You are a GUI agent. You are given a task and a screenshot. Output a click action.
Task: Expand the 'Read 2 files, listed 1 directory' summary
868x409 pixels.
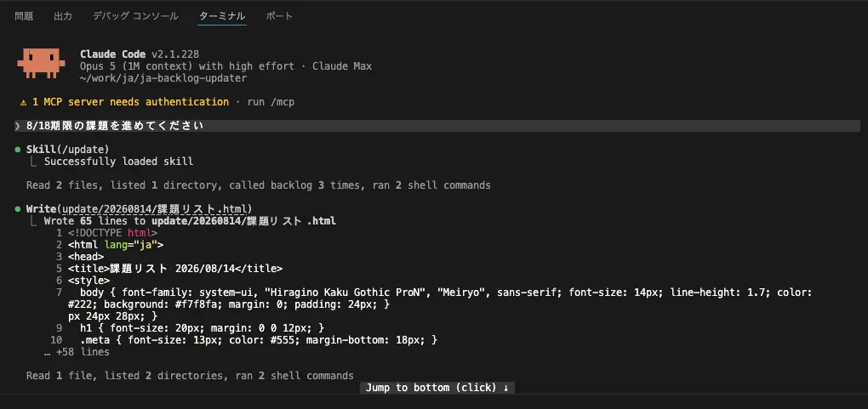259,185
